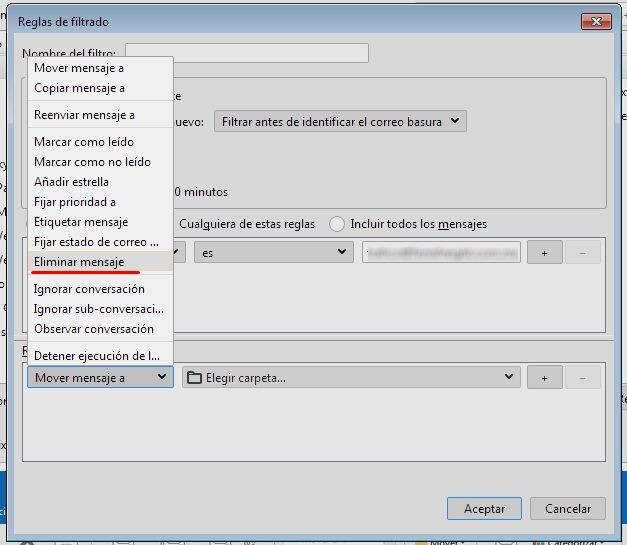Open 'Filtrar antes de identificar el correo basura' dropdown
Image resolution: width=627 pixels, height=545 pixels.
pos(340,121)
